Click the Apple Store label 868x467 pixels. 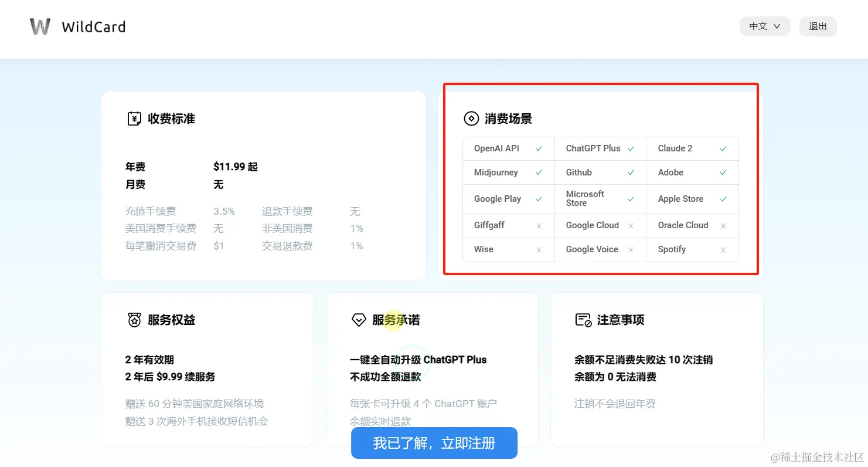(x=680, y=199)
